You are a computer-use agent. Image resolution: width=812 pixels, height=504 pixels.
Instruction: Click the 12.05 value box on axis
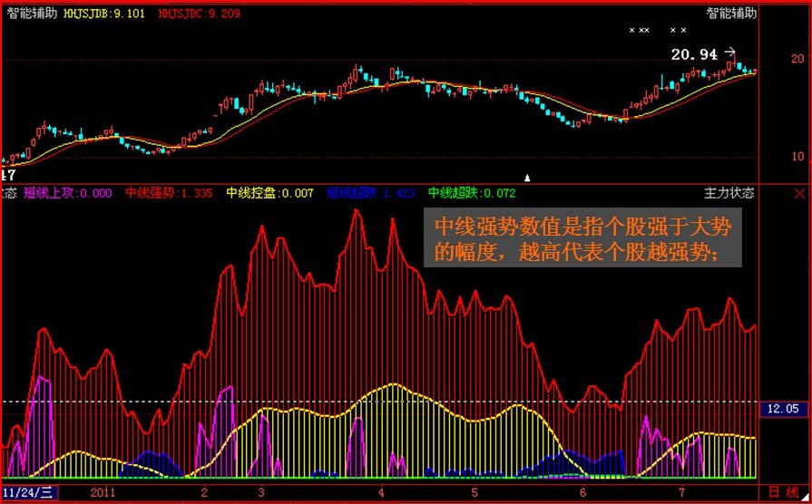[780, 410]
